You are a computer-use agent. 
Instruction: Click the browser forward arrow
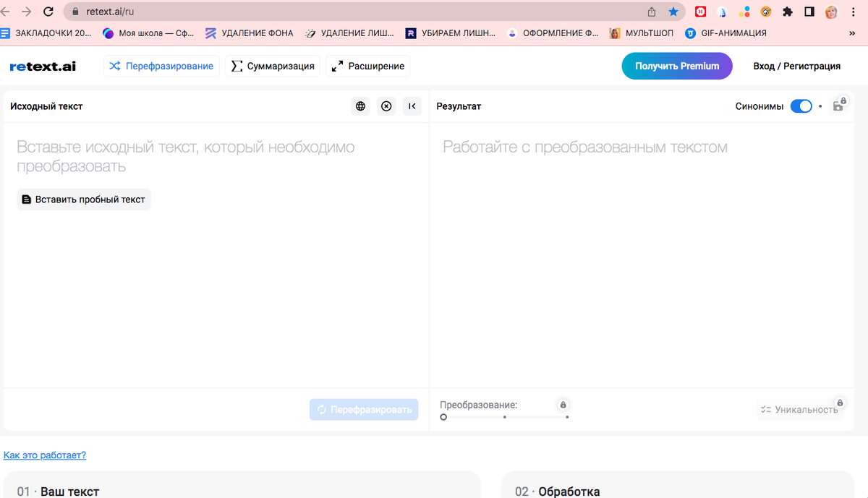[x=27, y=12]
